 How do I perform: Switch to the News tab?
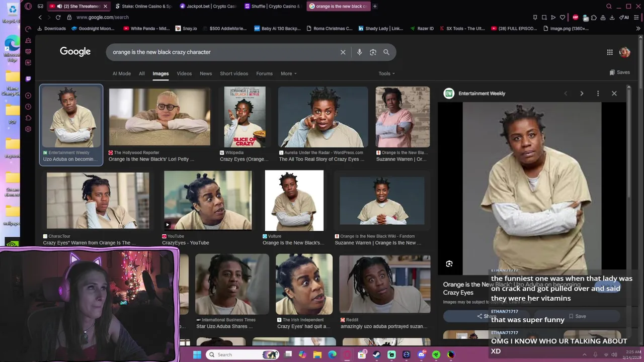click(x=206, y=73)
